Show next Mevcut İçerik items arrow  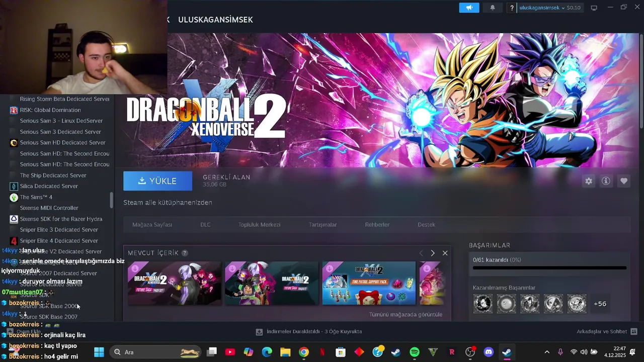coord(433,253)
